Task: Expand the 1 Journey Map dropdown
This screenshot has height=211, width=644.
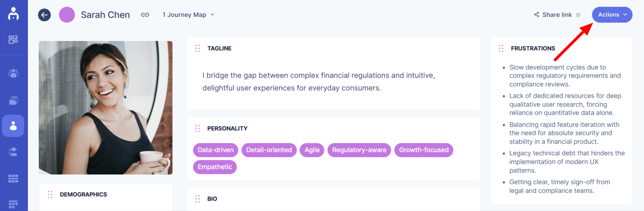Action: [188, 15]
